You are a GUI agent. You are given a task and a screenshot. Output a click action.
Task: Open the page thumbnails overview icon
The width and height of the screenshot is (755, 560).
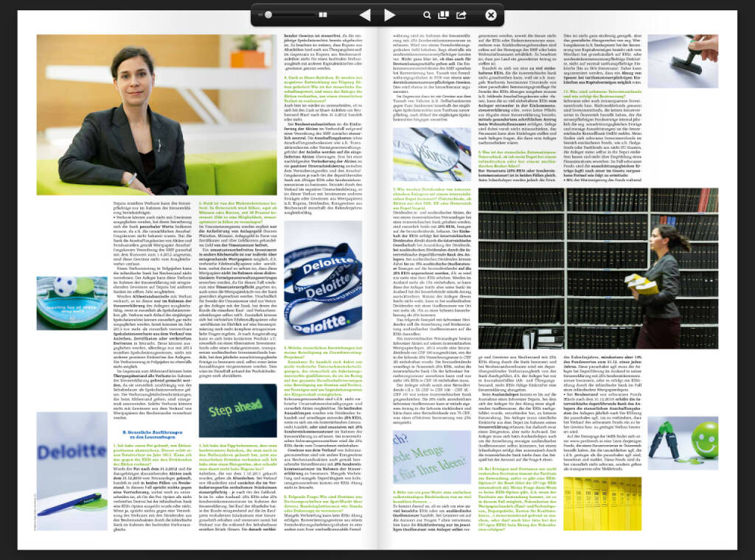[x=443, y=15]
